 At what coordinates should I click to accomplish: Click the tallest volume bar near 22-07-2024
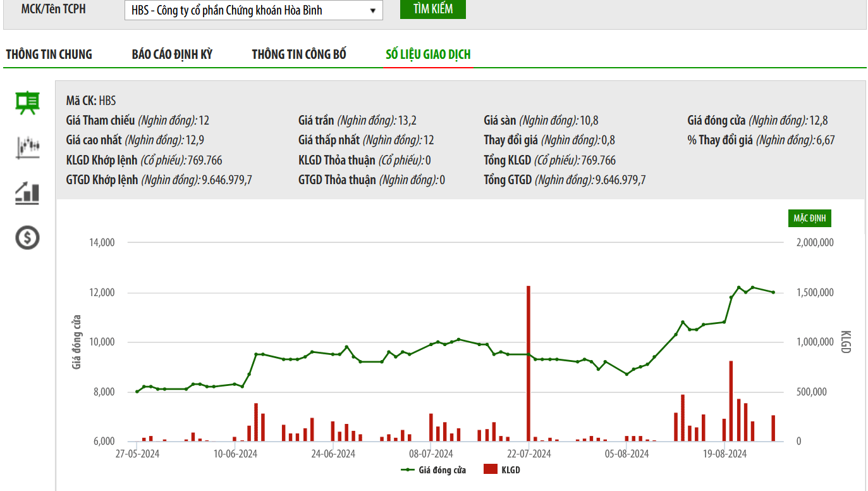click(528, 363)
